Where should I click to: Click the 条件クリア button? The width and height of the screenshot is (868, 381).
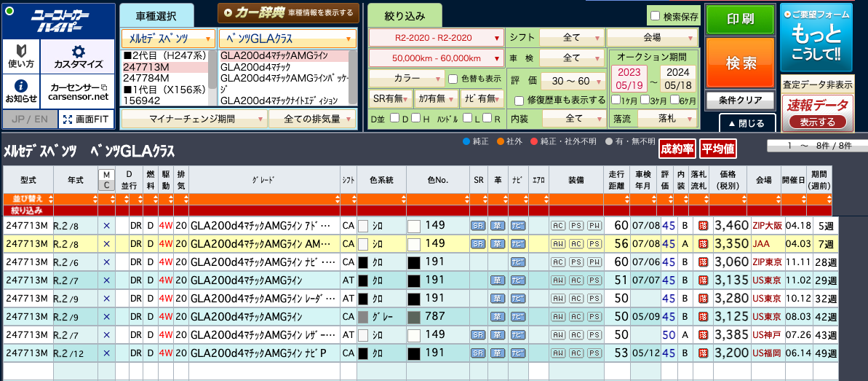click(740, 101)
